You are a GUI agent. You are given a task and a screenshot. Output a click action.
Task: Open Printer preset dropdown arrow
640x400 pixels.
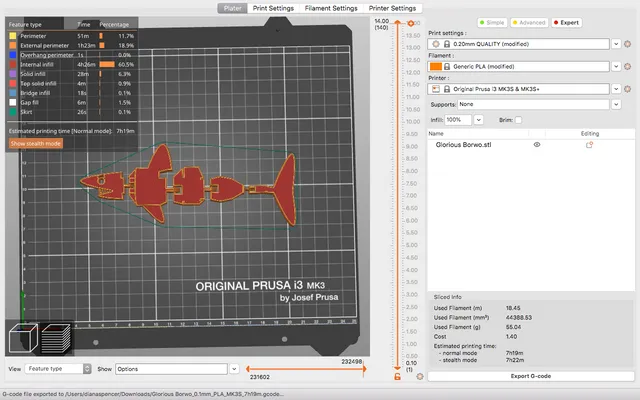coord(616,89)
